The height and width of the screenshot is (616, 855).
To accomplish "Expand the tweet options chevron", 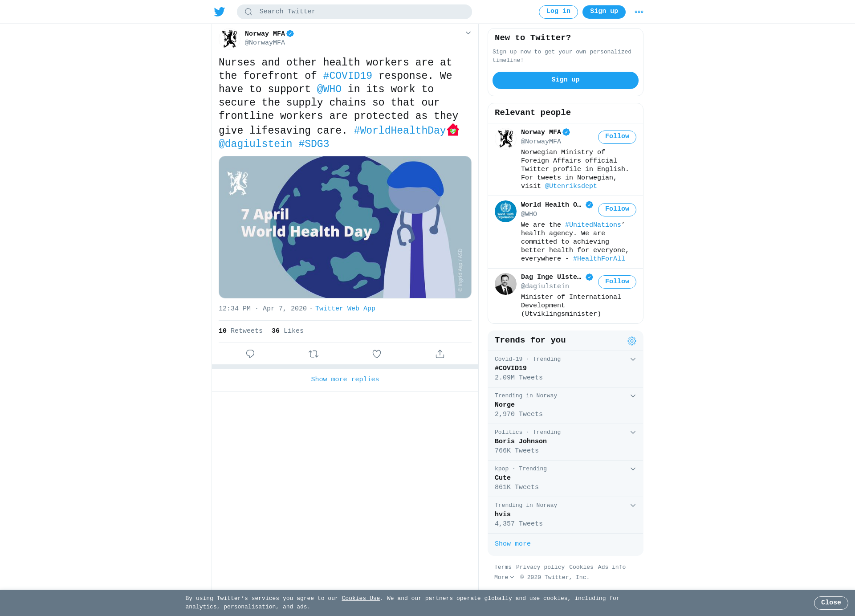I will [468, 33].
